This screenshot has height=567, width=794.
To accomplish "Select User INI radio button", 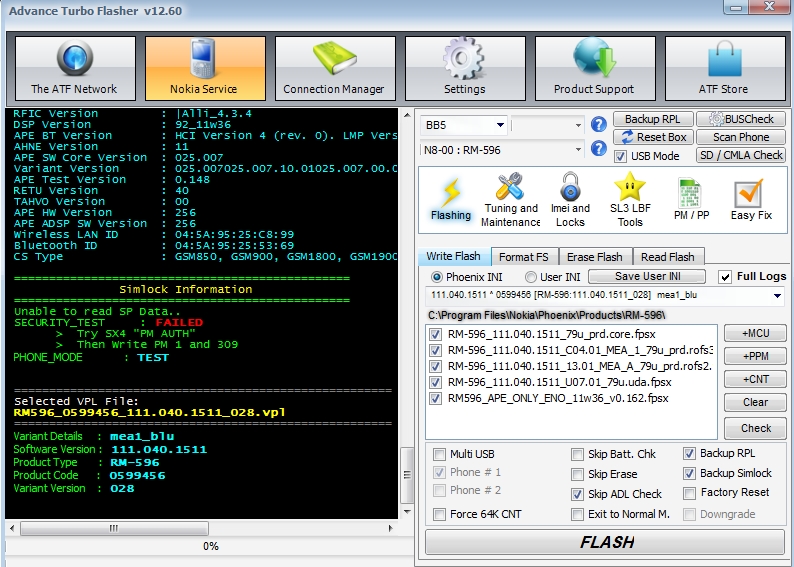I will tap(530, 277).
